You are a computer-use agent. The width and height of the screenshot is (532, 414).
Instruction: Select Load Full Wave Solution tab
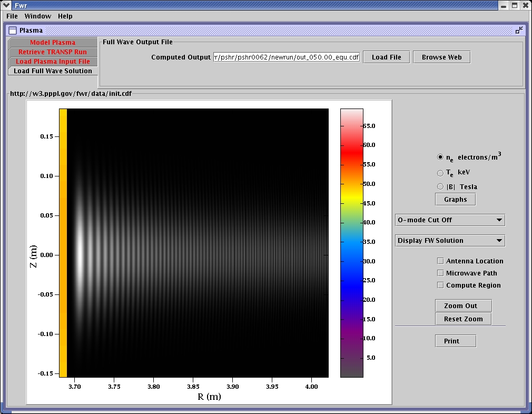pos(53,71)
